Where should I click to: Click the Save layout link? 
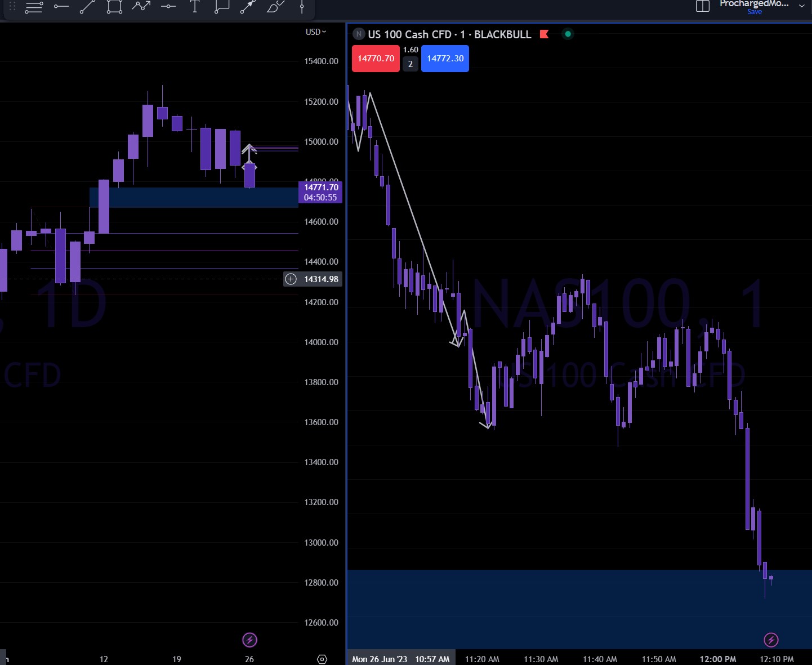755,12
